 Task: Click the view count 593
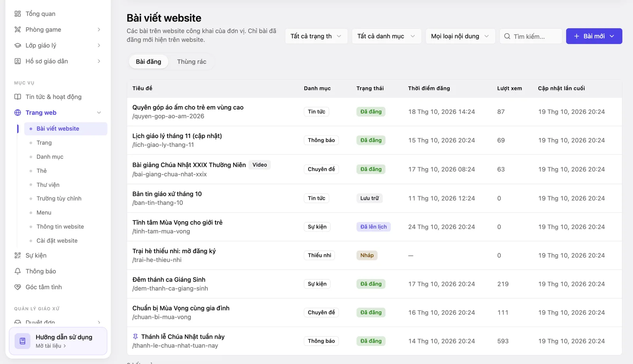click(503, 341)
